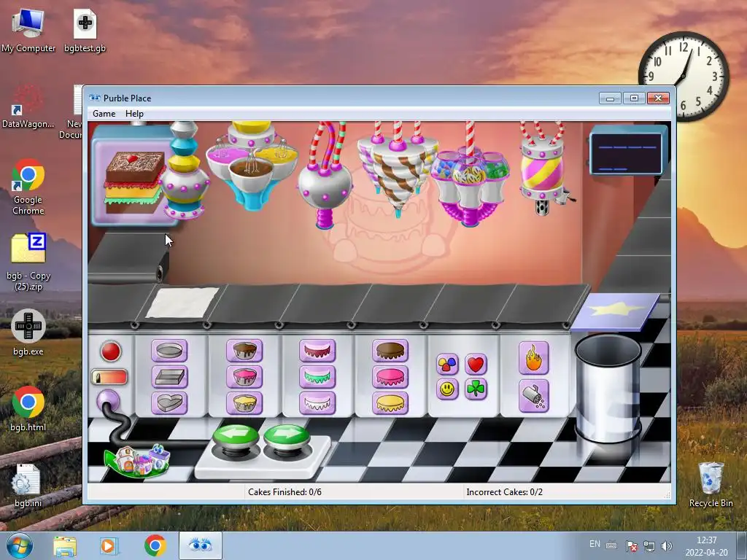This screenshot has width=747, height=560.
Task: Select the bgb.ini file icon
Action: pyautogui.click(x=28, y=485)
